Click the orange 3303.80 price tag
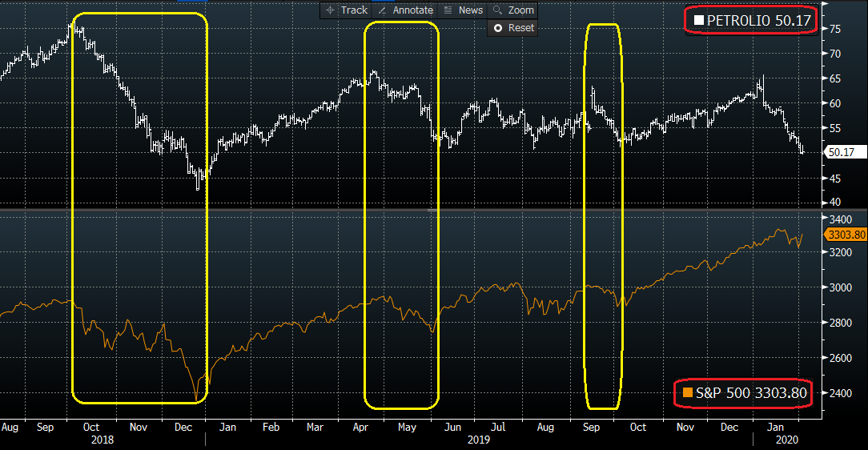 [846, 235]
